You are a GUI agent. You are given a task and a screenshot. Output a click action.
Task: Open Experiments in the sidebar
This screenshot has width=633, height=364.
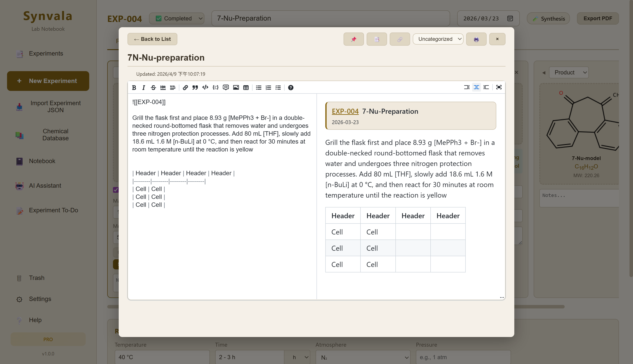click(x=48, y=54)
